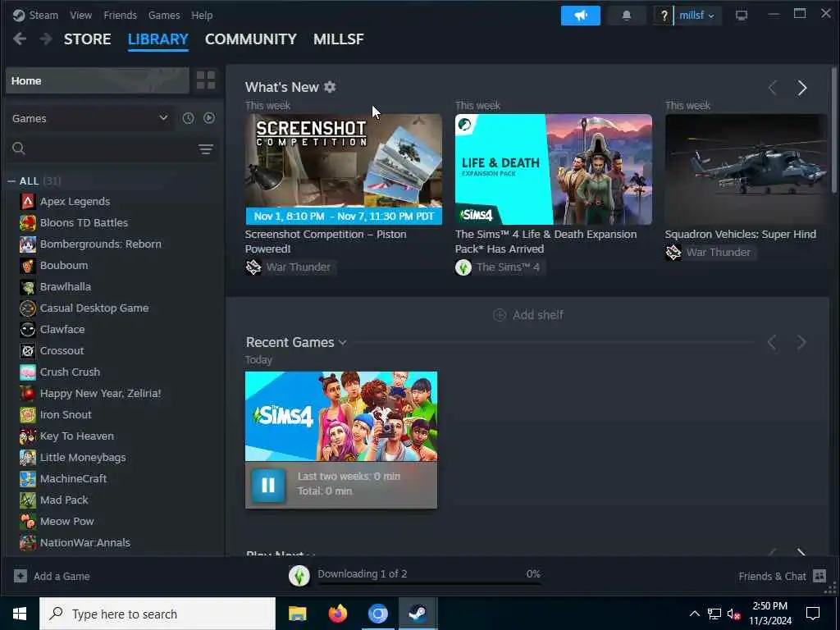
Task: Open What's New settings gear
Action: [330, 87]
